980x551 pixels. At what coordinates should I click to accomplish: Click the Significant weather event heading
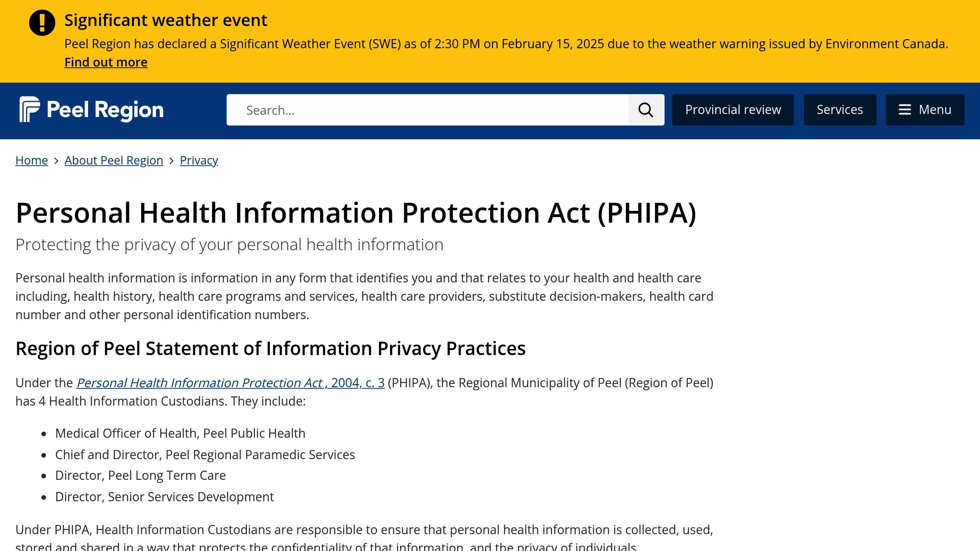tap(165, 20)
